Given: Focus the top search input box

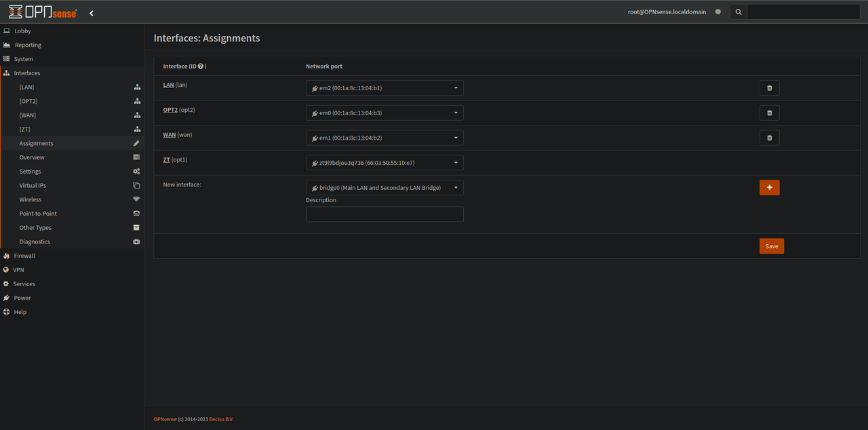Looking at the screenshot, I should 804,12.
